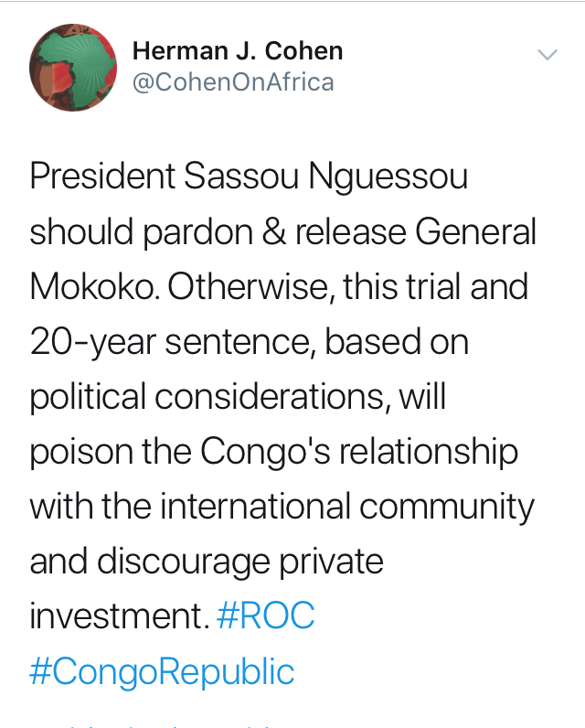Click the words "President Sassou Nguessou"
The image size is (585, 728).
[x=249, y=177]
